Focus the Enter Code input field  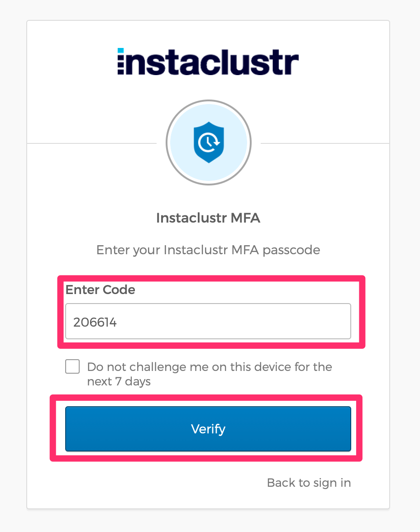208,321
